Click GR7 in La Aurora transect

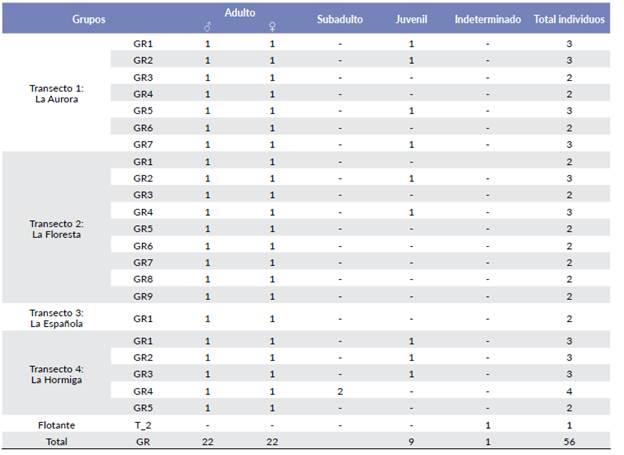[143, 144]
